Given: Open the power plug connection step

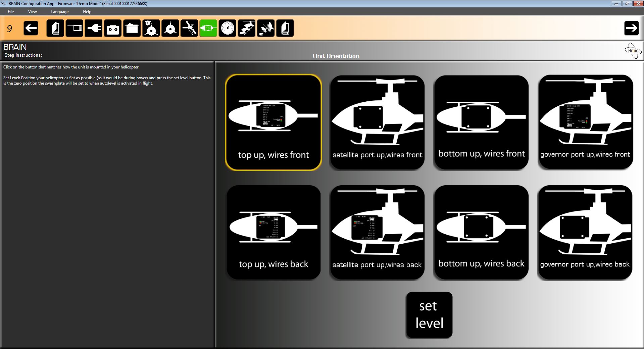Looking at the screenshot, I should [94, 28].
